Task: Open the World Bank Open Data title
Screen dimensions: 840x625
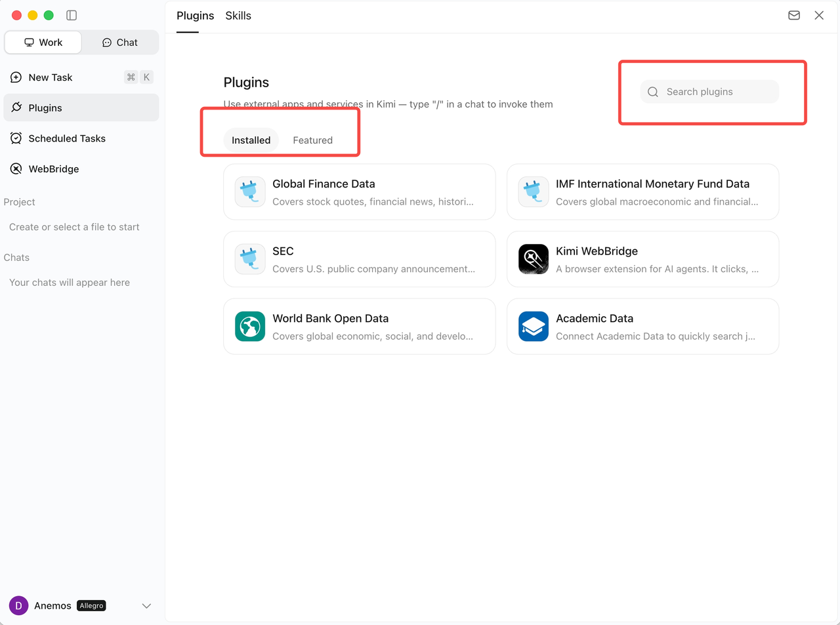Action: (x=331, y=319)
